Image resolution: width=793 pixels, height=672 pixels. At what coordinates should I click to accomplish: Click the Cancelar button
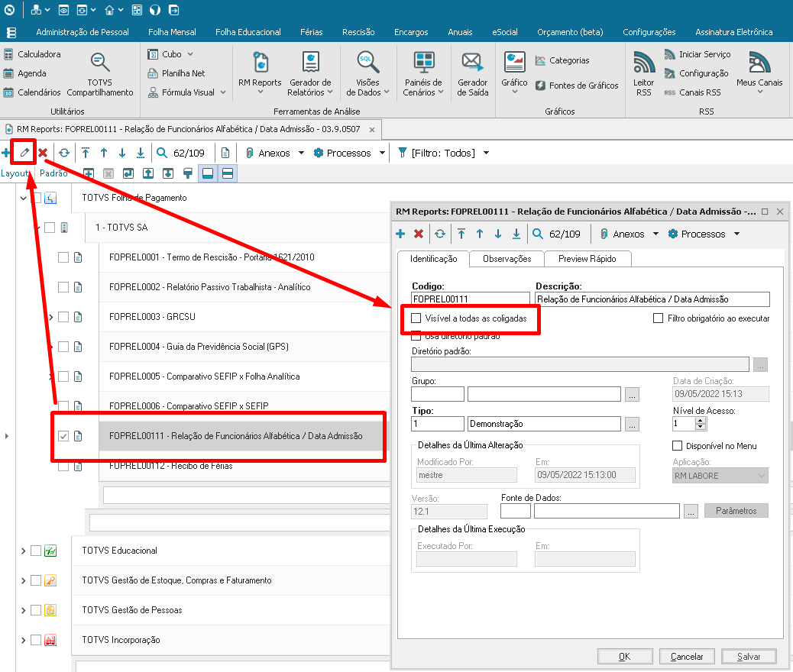[687, 656]
